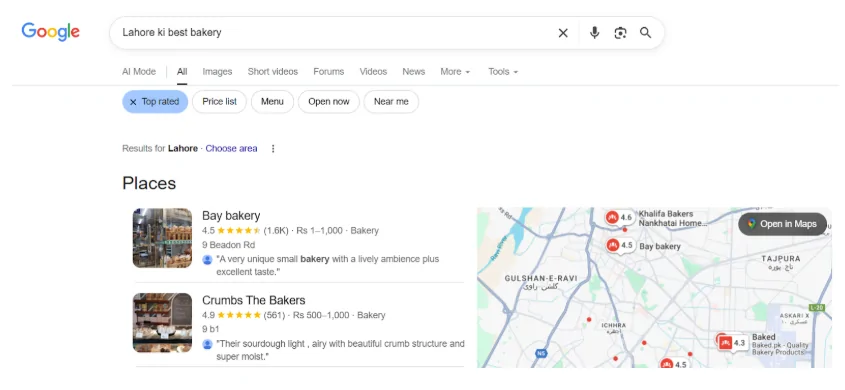Toggle the Near me filter chip

point(391,102)
